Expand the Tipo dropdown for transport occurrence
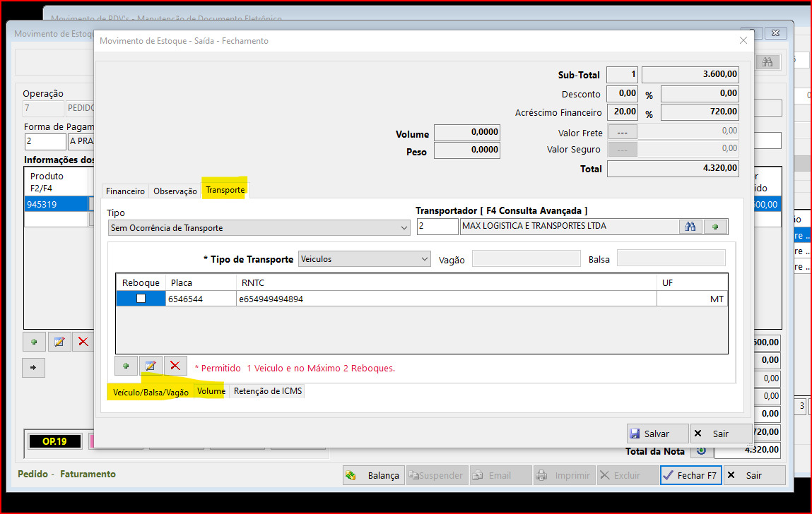Screen dimensions: 812x514 pos(404,228)
